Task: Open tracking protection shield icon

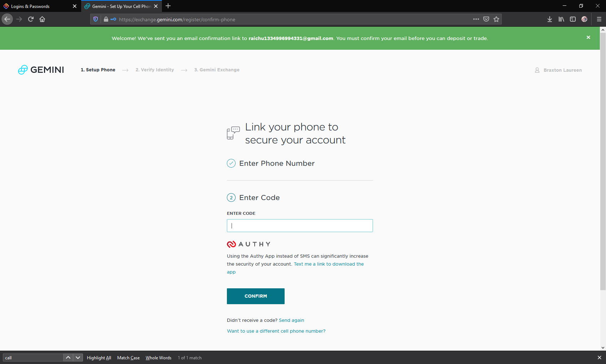Action: 96,19
